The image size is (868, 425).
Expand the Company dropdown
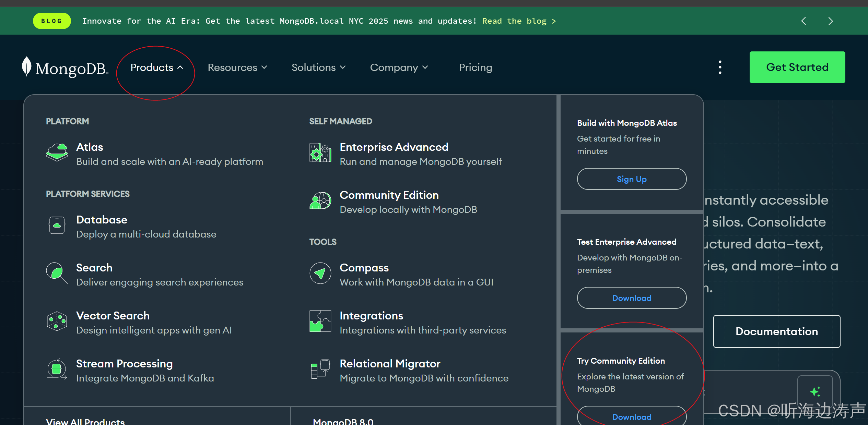pyautogui.click(x=399, y=68)
